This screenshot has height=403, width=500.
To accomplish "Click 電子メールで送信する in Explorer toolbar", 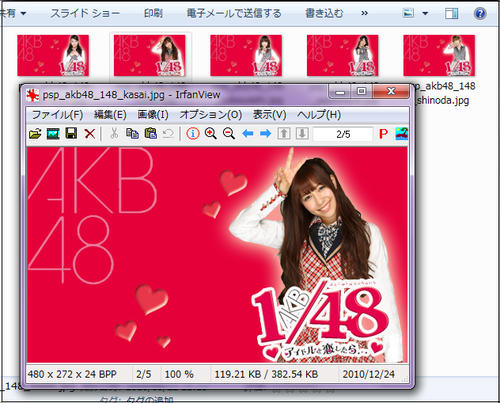I will tap(234, 13).
